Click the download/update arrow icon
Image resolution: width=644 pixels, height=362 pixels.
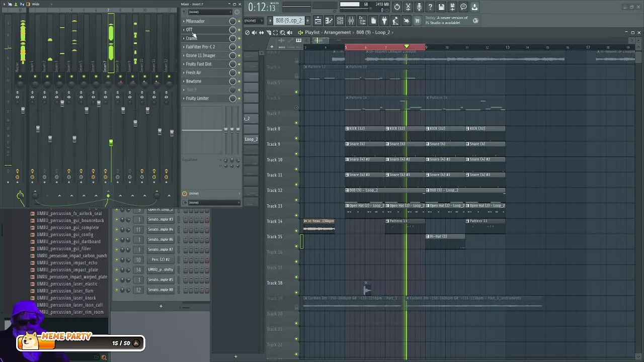[474, 7]
